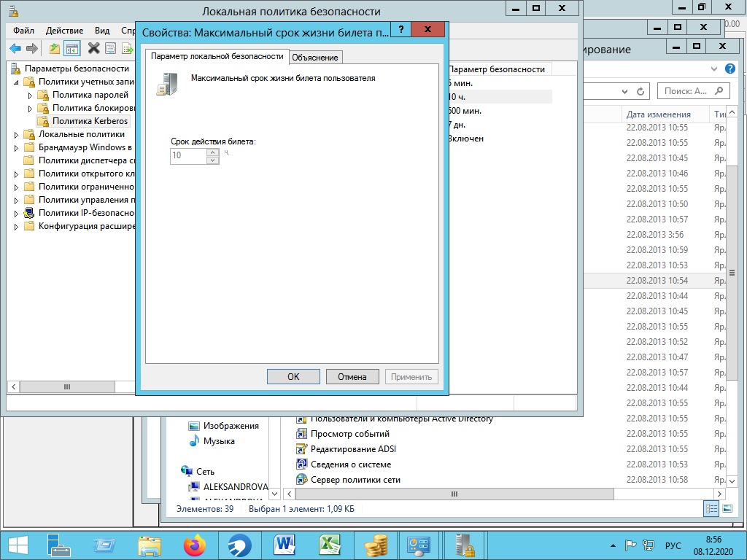Open Firefox from the taskbar
This screenshot has width=747, height=560.
point(195,545)
